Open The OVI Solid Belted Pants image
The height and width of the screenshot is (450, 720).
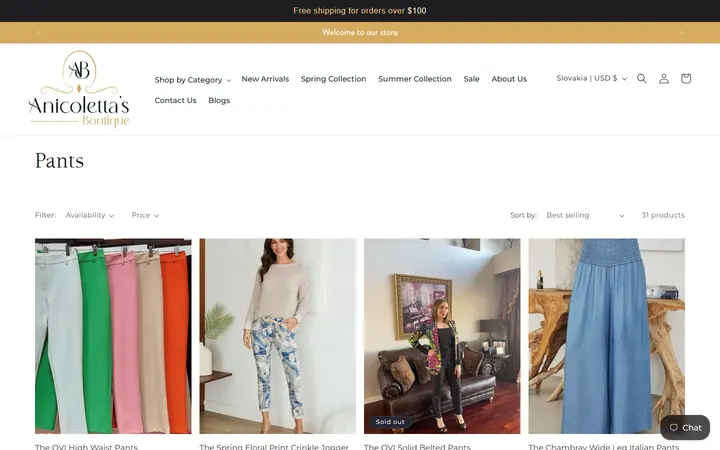[x=442, y=336]
